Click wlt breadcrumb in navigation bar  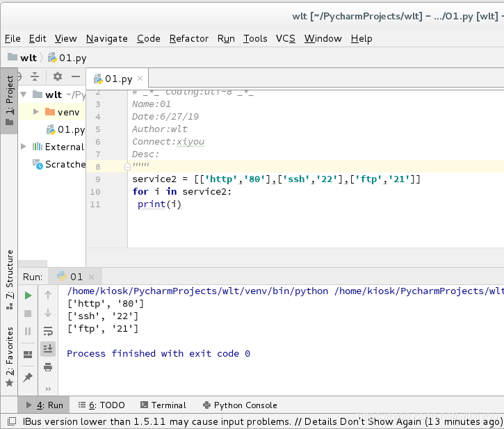click(x=22, y=58)
